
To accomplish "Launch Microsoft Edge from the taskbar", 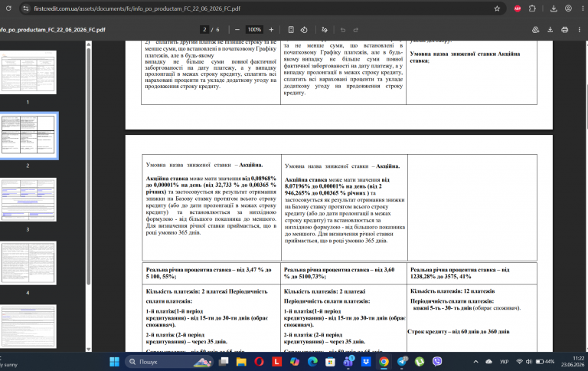I will 312,362.
